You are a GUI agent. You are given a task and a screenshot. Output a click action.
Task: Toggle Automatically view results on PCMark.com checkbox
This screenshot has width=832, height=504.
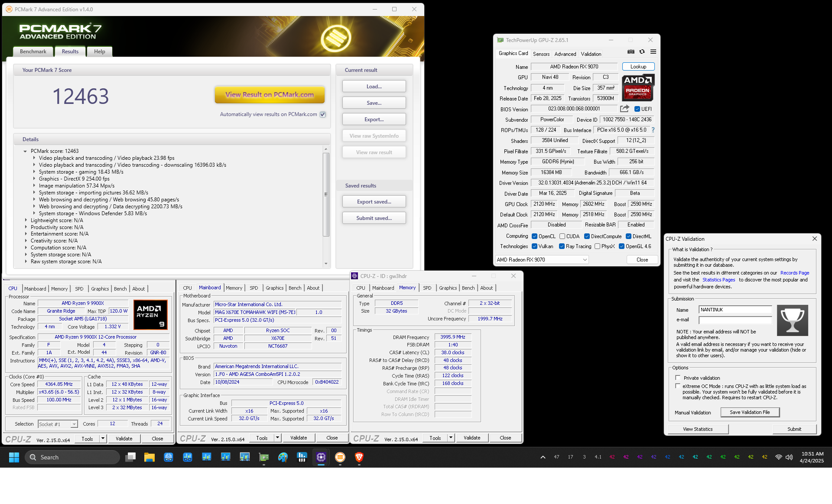tap(322, 114)
